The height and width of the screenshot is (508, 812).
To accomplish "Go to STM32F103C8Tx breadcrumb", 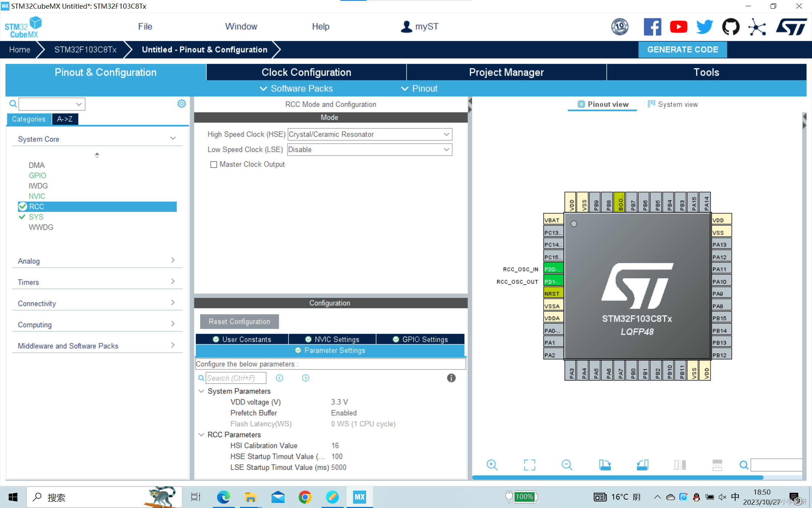I will [x=85, y=50].
